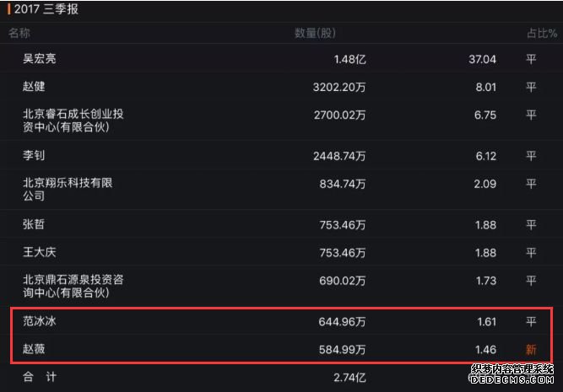Select shareholder 范冰冰
The width and height of the screenshot is (563, 392).
41,321
